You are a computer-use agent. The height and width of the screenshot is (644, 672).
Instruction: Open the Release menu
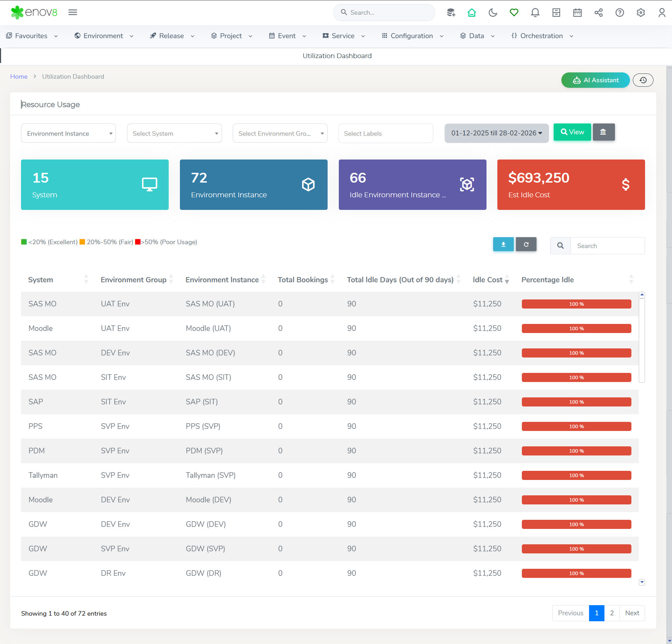coord(171,36)
